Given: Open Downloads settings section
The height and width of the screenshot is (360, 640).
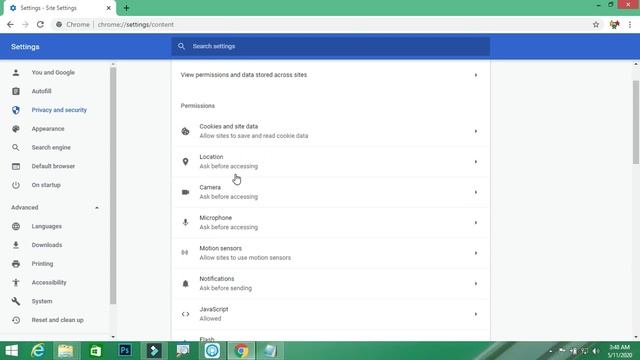Looking at the screenshot, I should pos(47,245).
